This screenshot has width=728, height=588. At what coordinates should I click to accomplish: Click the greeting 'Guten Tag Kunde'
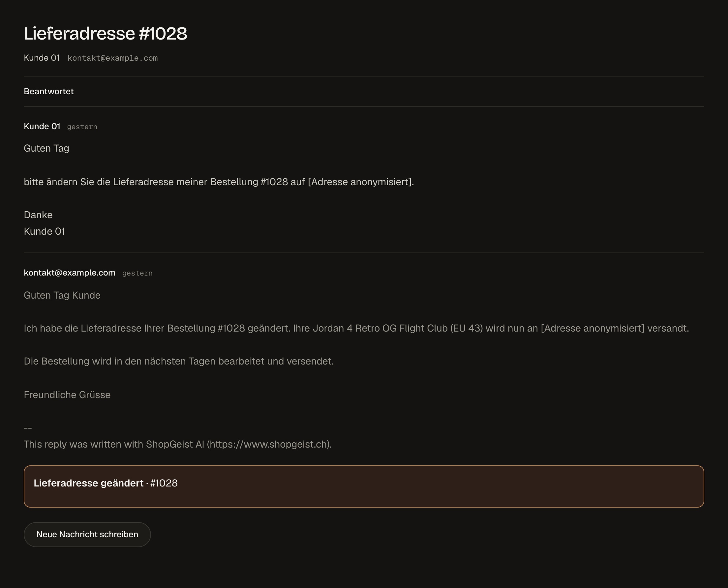coord(62,295)
